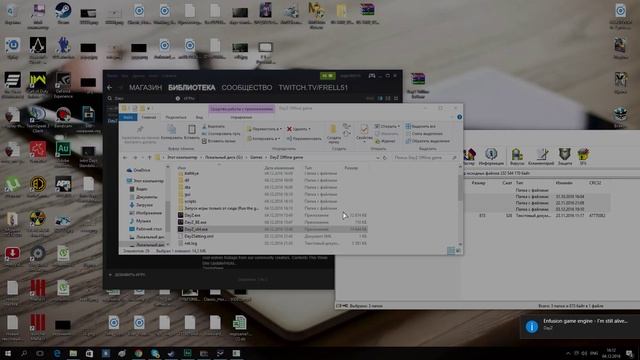Open the address bar history dropdown

378,158
